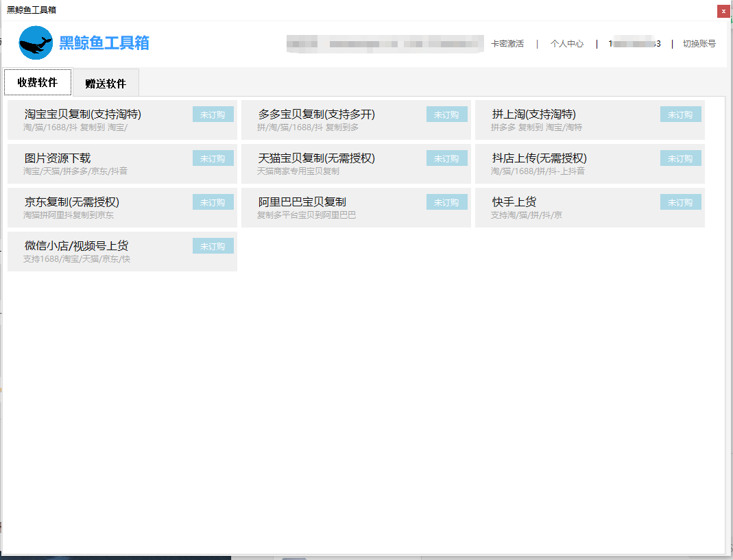Click the black whale logo icon

pyautogui.click(x=36, y=43)
